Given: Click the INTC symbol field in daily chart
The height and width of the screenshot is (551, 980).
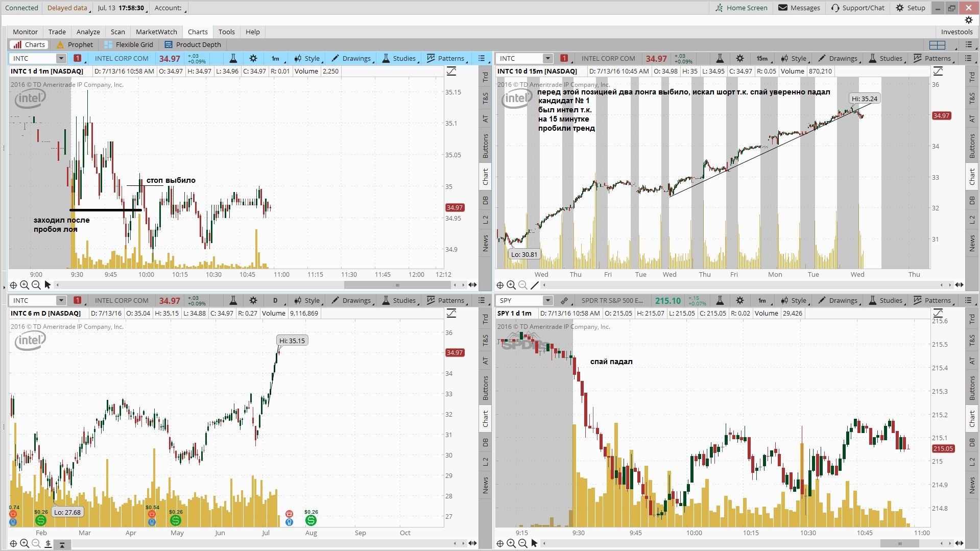Looking at the screenshot, I should (x=33, y=300).
